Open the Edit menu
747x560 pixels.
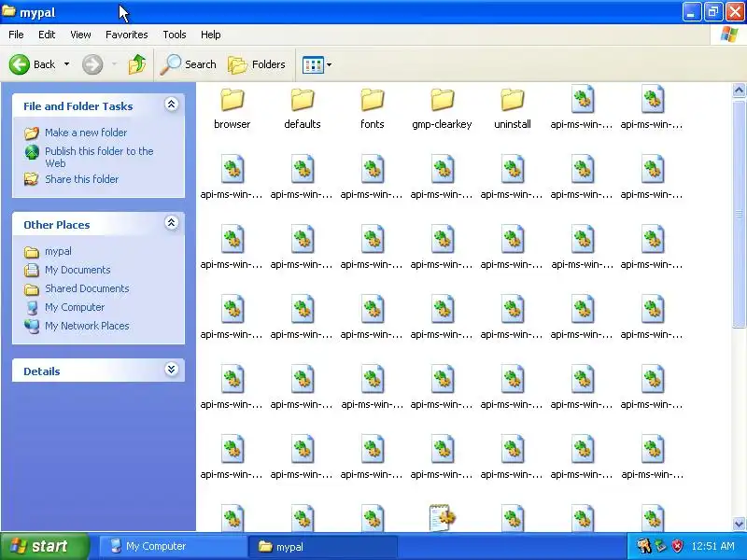pos(47,35)
